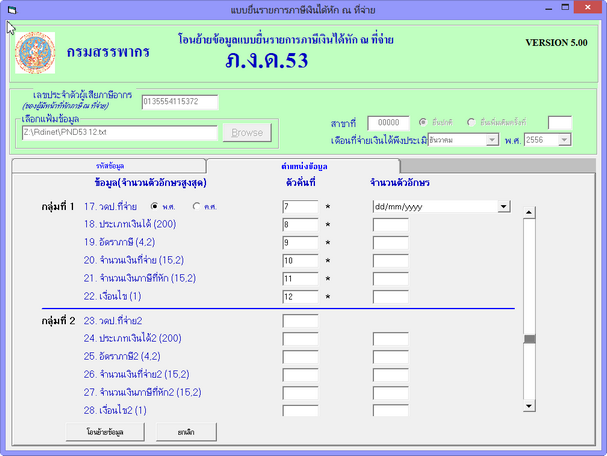Click column field for 18. ประเภทเงินได้

(300, 225)
